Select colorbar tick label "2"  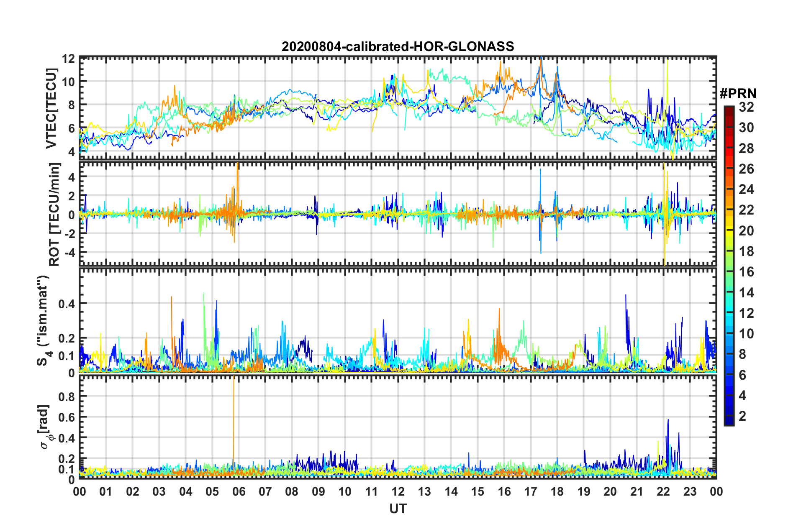pyautogui.click(x=742, y=416)
